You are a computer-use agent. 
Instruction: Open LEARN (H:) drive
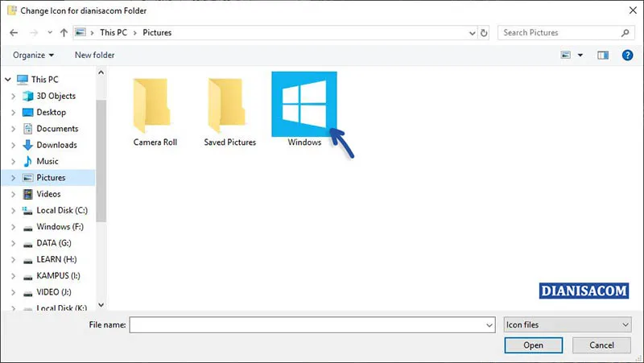pos(56,259)
